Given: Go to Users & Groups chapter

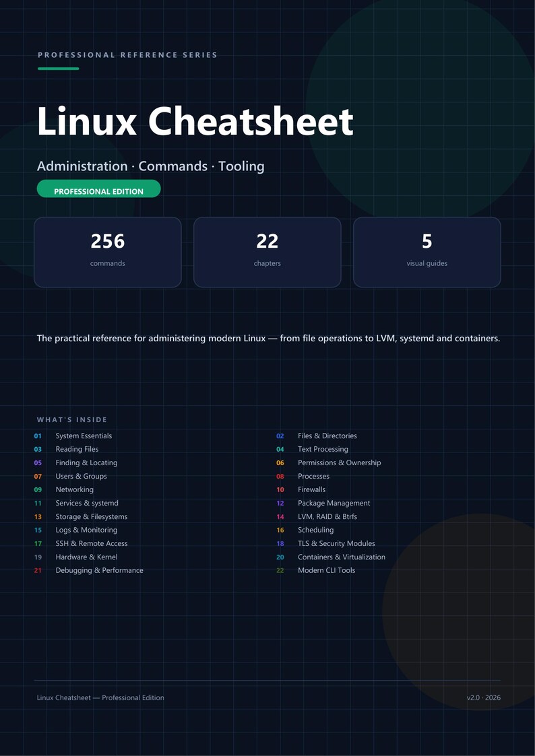Looking at the screenshot, I should coord(81,477).
